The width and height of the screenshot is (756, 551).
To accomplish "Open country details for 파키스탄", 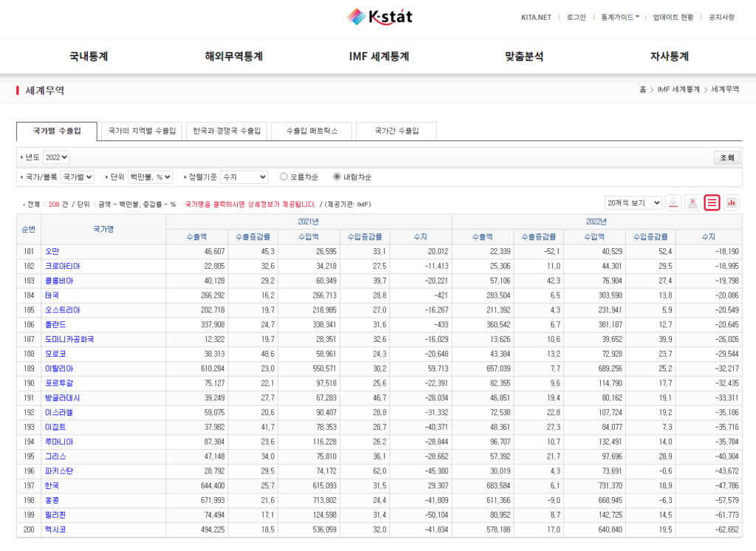I will [x=59, y=471].
